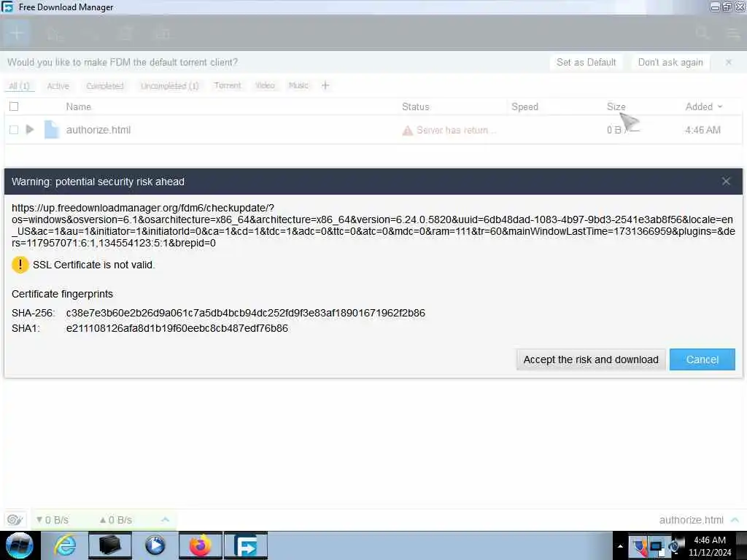Select the All (1) filter tab

19,86
